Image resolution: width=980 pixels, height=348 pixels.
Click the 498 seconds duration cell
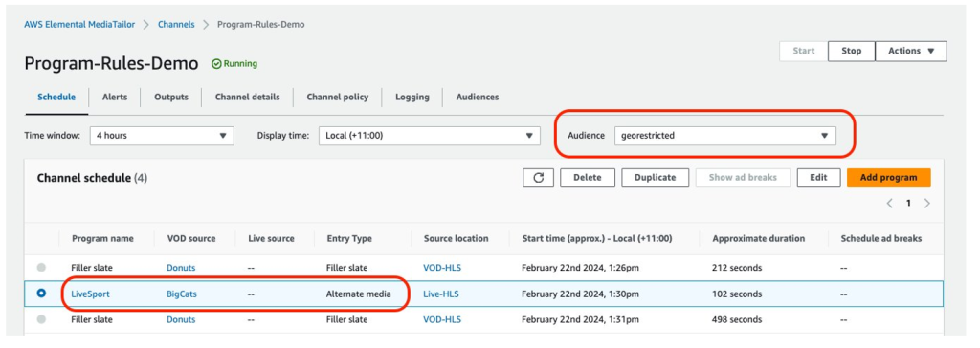pyautogui.click(x=737, y=319)
